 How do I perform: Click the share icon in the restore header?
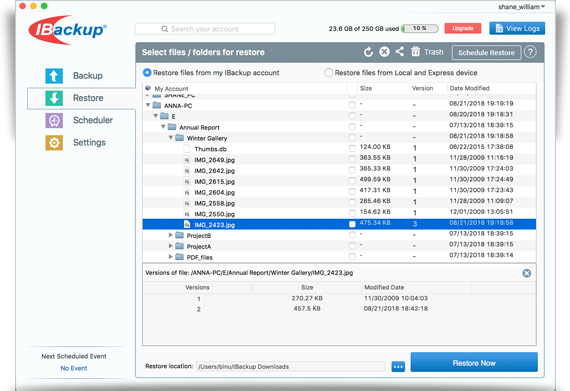[400, 52]
